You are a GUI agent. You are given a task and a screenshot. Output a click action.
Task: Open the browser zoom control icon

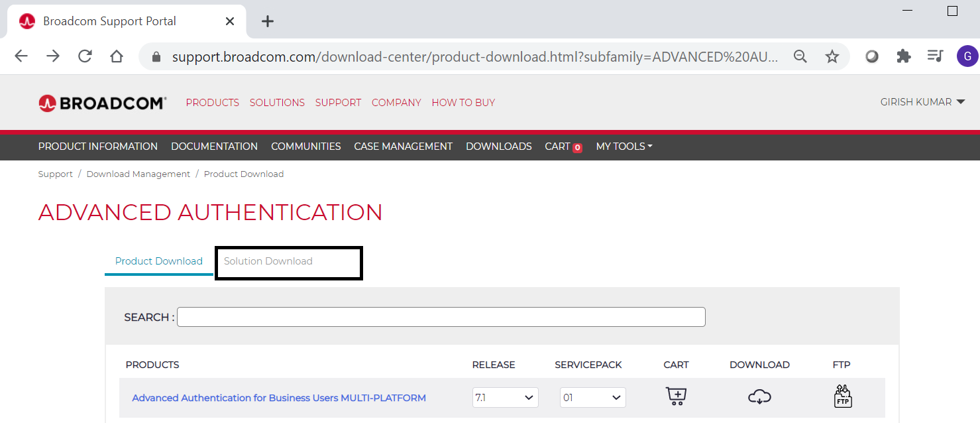click(x=800, y=56)
